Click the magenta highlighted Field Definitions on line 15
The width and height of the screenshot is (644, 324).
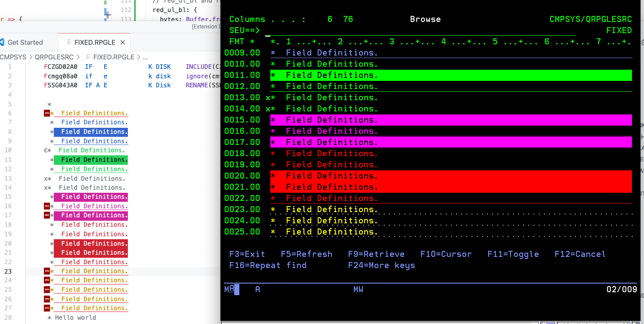pyautogui.click(x=91, y=197)
